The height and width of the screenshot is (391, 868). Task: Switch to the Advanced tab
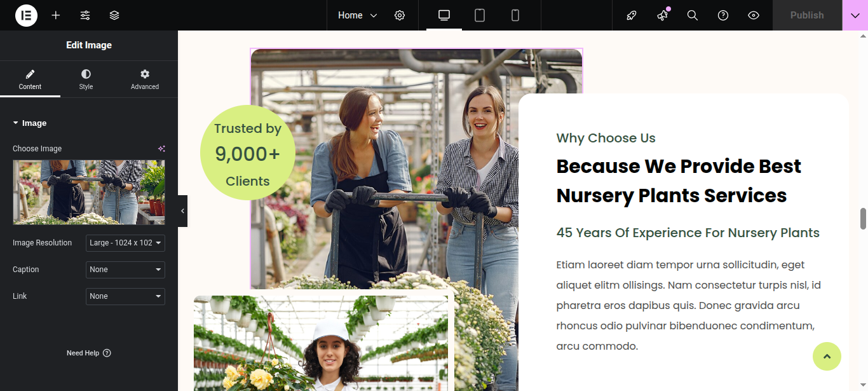coord(145,79)
